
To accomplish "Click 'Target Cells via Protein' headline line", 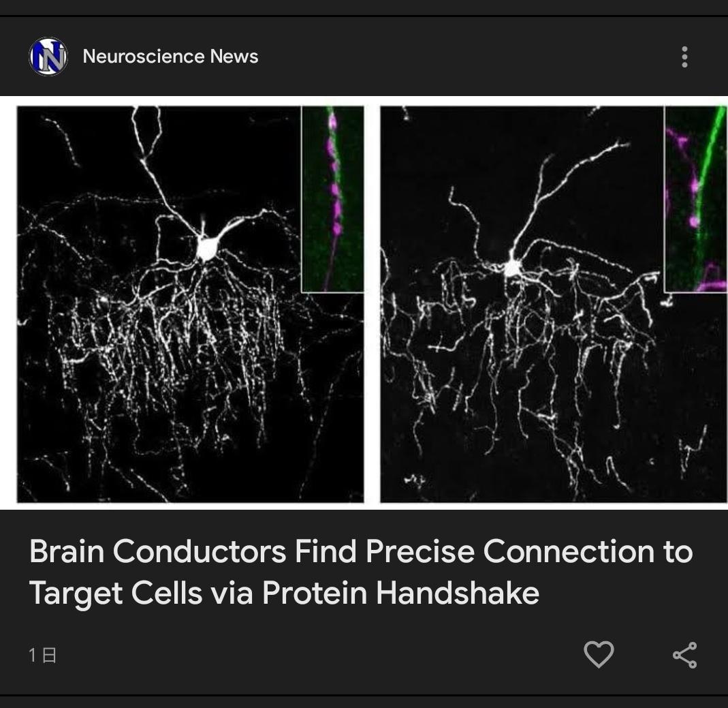I will point(198,593).
